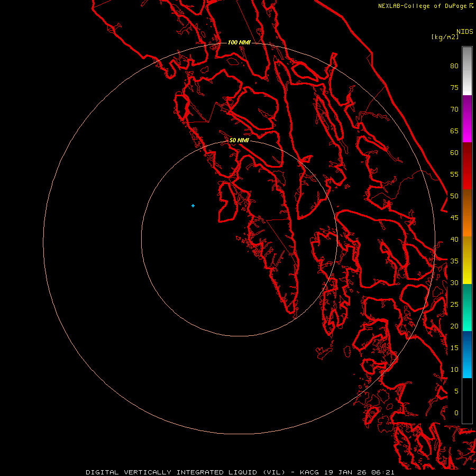Click the cyan radar site cross marker
Screen dimensions: 476x476
pos(193,206)
